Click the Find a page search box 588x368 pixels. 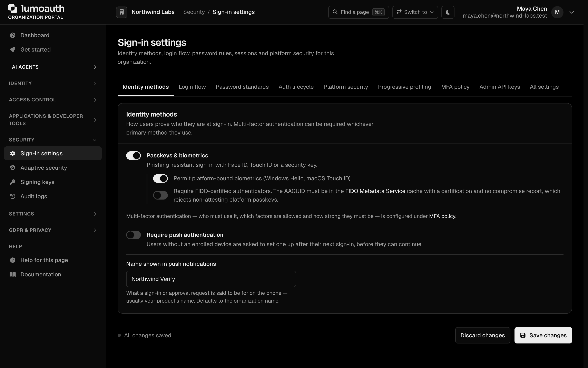click(x=358, y=12)
